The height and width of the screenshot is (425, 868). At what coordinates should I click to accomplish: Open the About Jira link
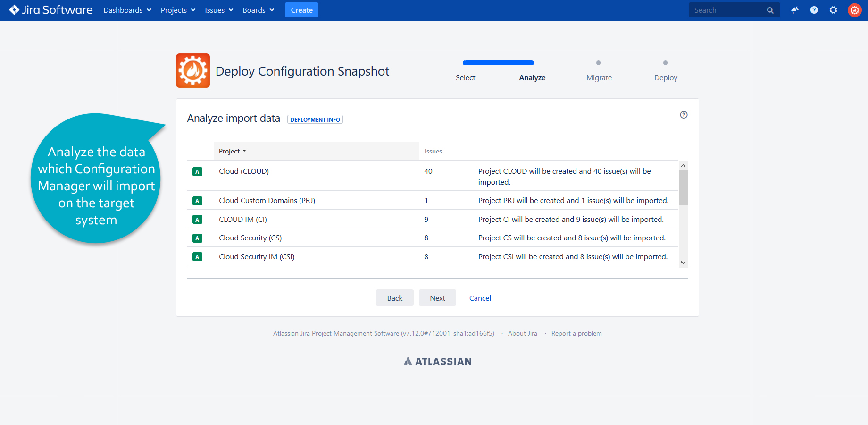(523, 333)
